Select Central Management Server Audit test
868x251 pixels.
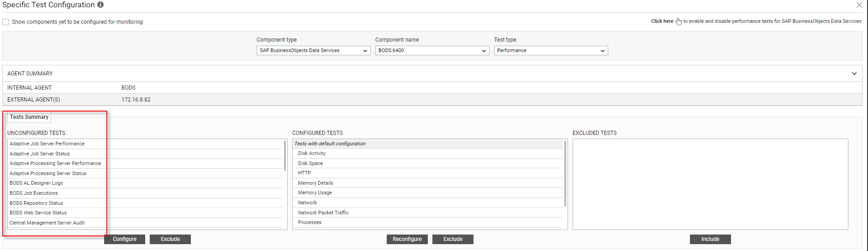point(145,223)
